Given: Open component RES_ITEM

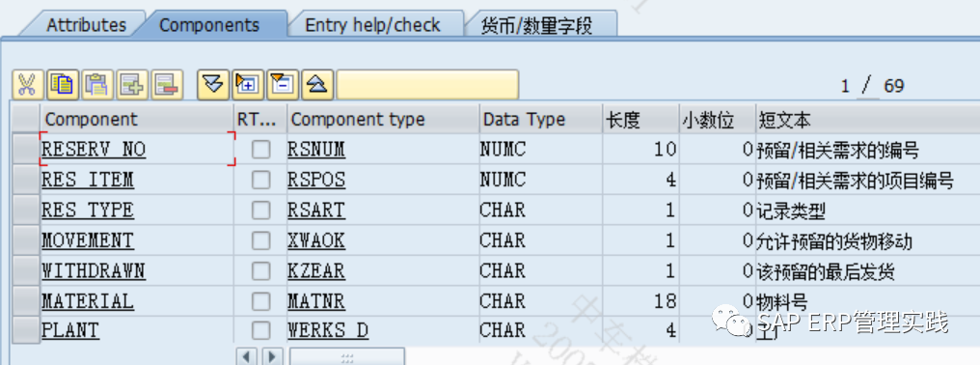Looking at the screenshot, I should pyautogui.click(x=88, y=180).
